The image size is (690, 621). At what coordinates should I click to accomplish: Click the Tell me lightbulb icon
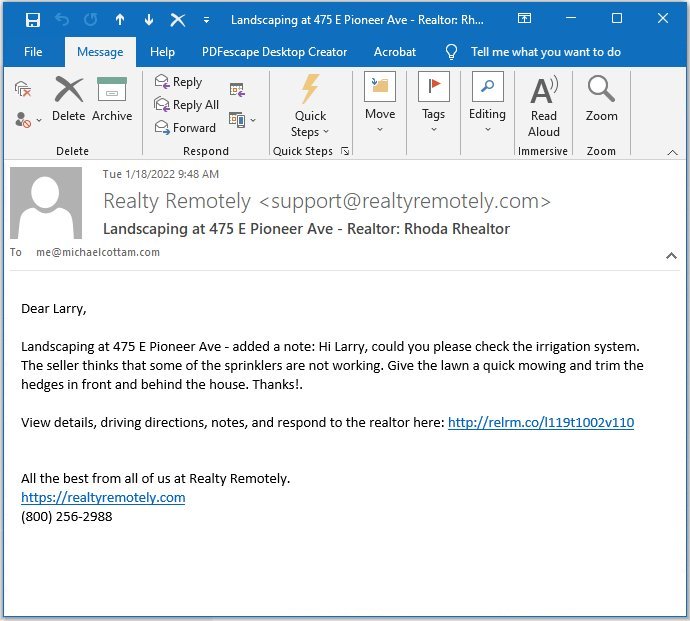(451, 52)
